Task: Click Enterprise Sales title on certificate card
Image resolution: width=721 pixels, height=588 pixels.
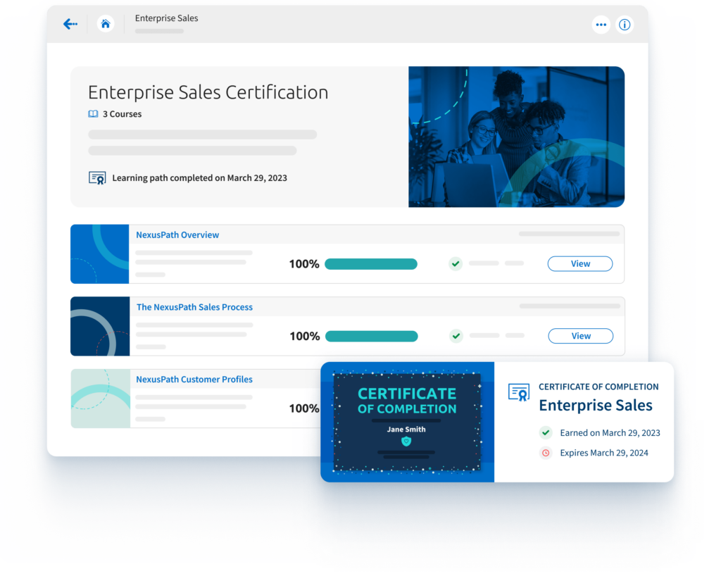Action: (x=596, y=406)
